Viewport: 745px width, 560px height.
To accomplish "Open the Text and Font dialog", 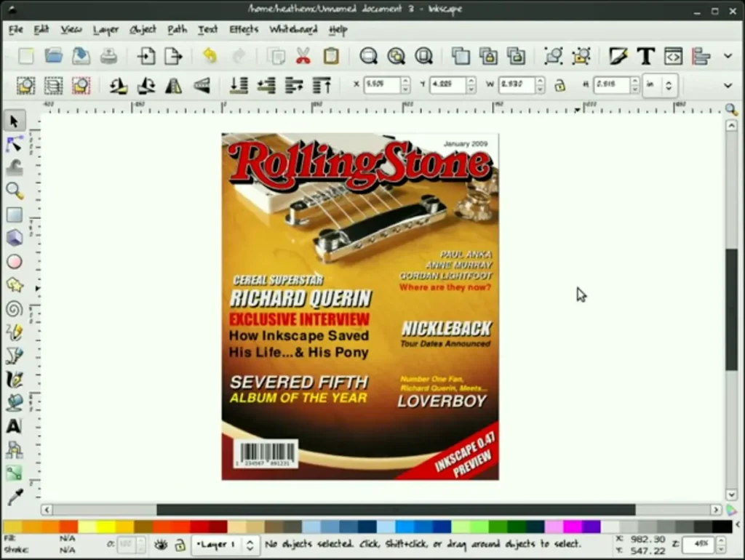I will point(646,56).
